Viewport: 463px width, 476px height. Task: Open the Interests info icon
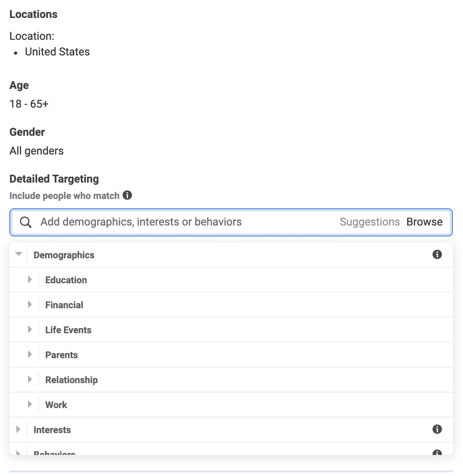(437, 429)
